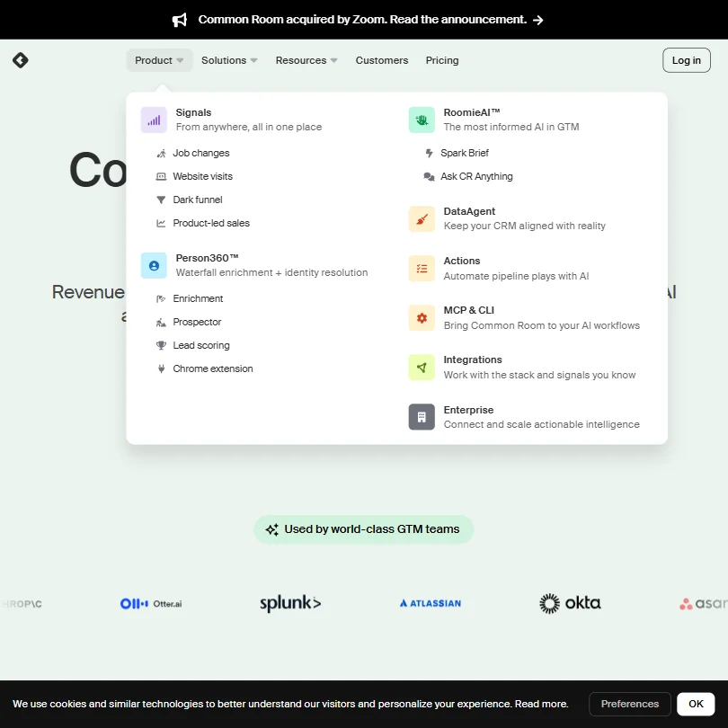The image size is (728, 728).
Task: Select Job changes link
Action: pyautogui.click(x=201, y=153)
